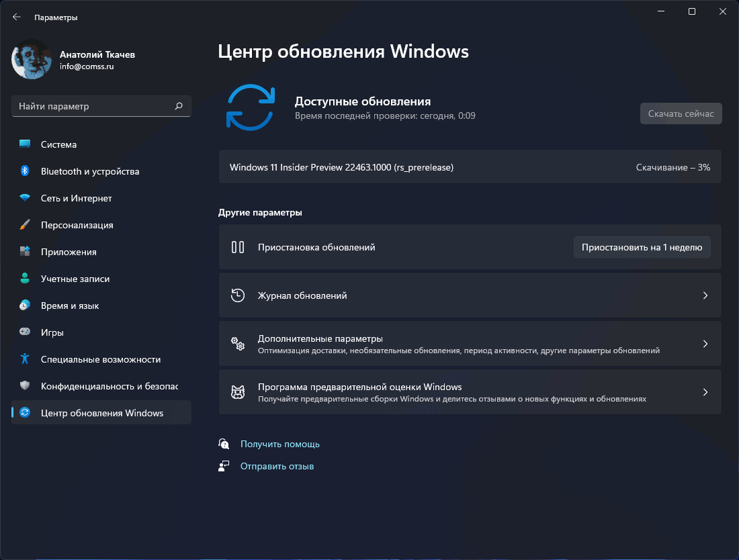739x560 pixels.
Task: Open the Получить помощь link
Action: [x=279, y=444]
